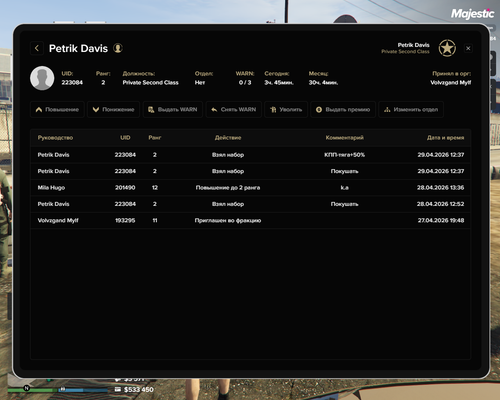Click the Повышение до 2 ранга action entry
The height and width of the screenshot is (400, 500).
coord(228,188)
